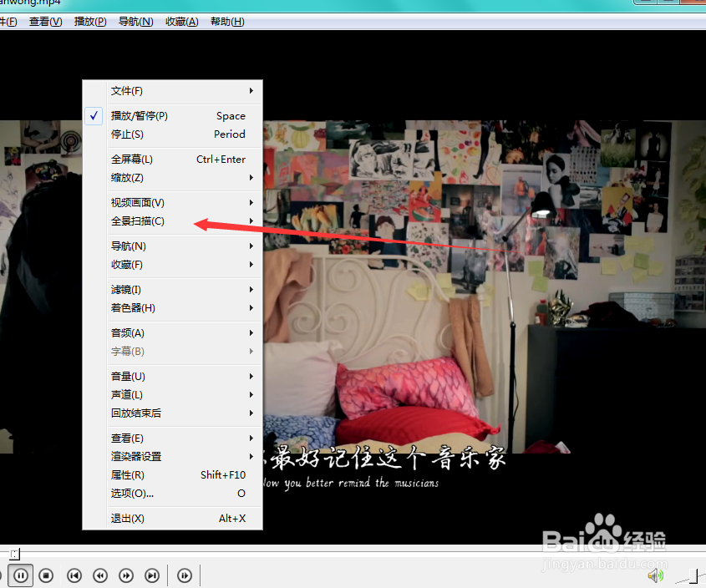Open the 收藏(F) submenu in the context menu
The image size is (706, 588).
(173, 265)
